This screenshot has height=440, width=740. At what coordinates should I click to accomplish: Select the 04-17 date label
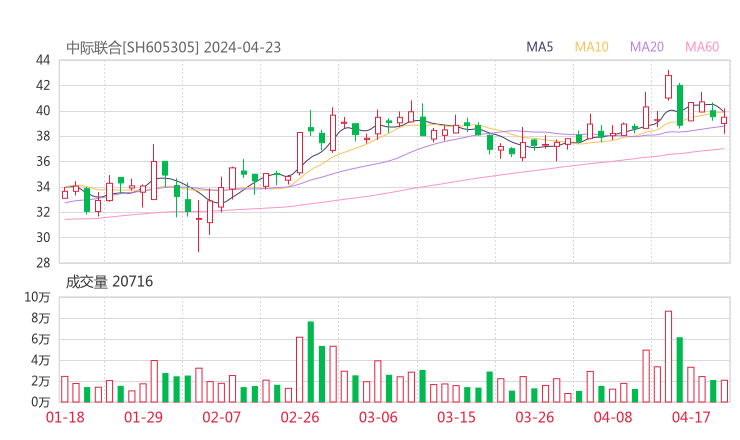pos(691,417)
